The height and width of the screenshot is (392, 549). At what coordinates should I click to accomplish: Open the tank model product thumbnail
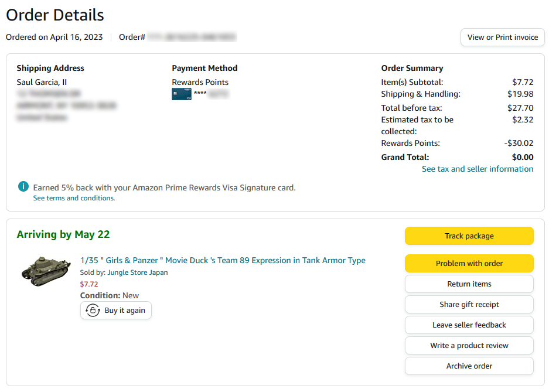[46, 270]
